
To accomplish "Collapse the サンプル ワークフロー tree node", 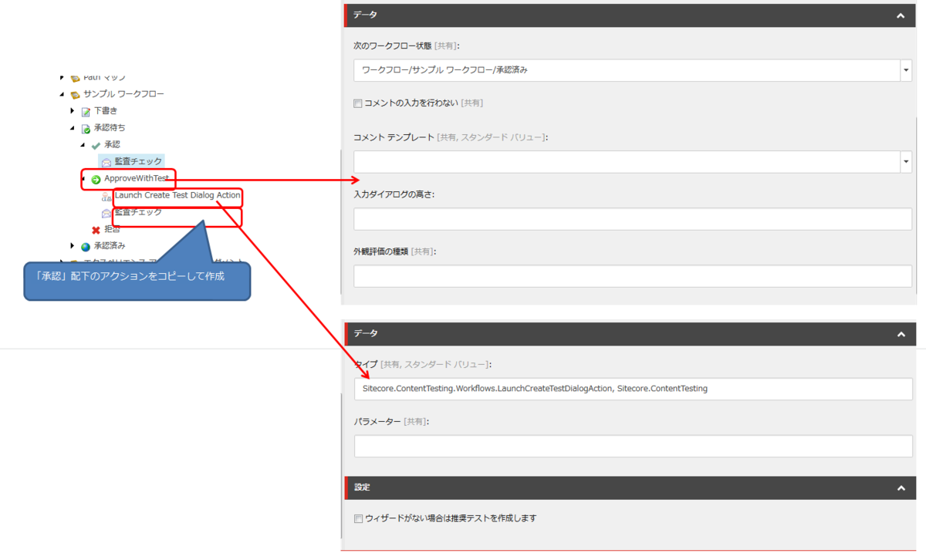I will (x=63, y=95).
